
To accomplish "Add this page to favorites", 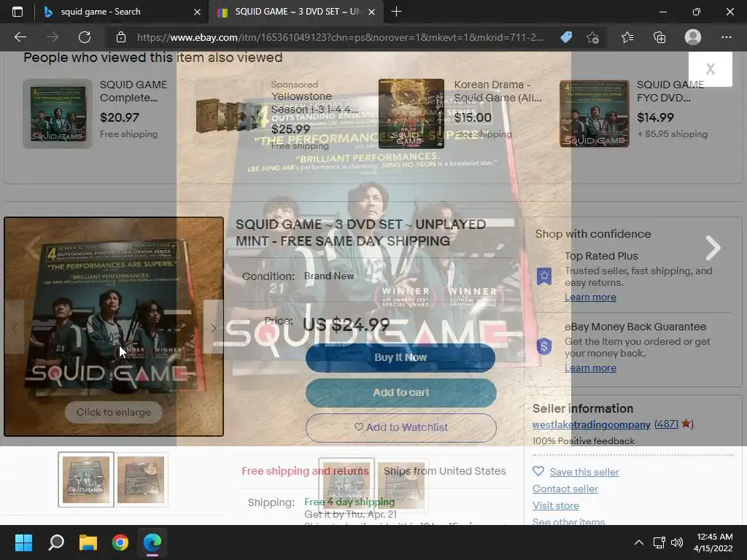I will pyautogui.click(x=592, y=37).
